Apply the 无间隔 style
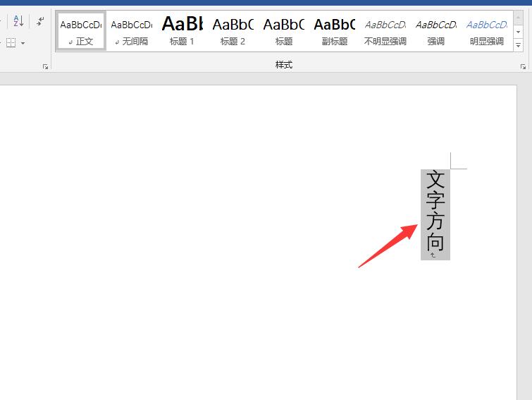This screenshot has height=400, width=532. click(x=132, y=32)
